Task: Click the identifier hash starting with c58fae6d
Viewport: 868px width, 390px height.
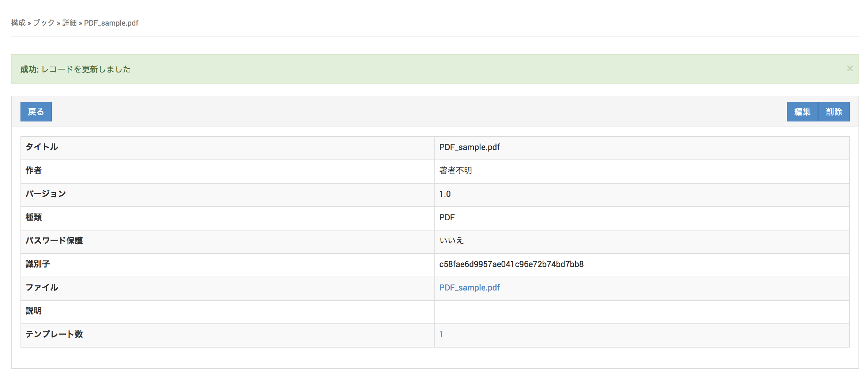Action: point(511,264)
